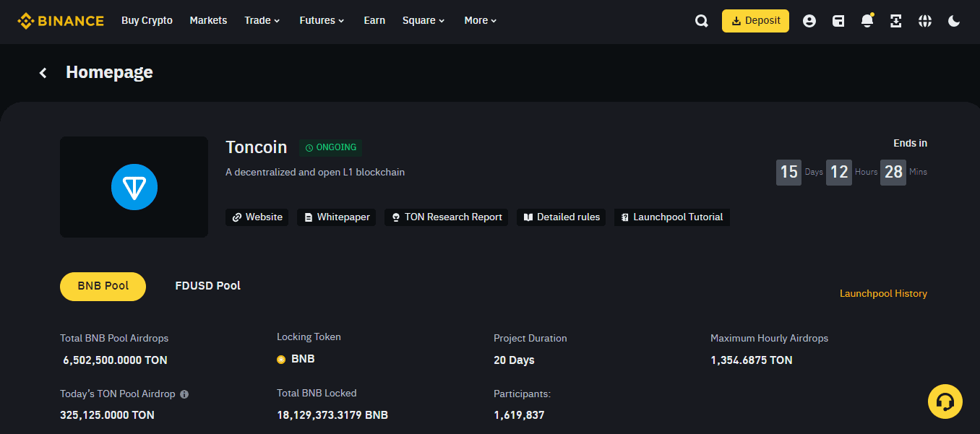Open the notifications bell
Viewport: 980px width, 434px height.
click(867, 21)
